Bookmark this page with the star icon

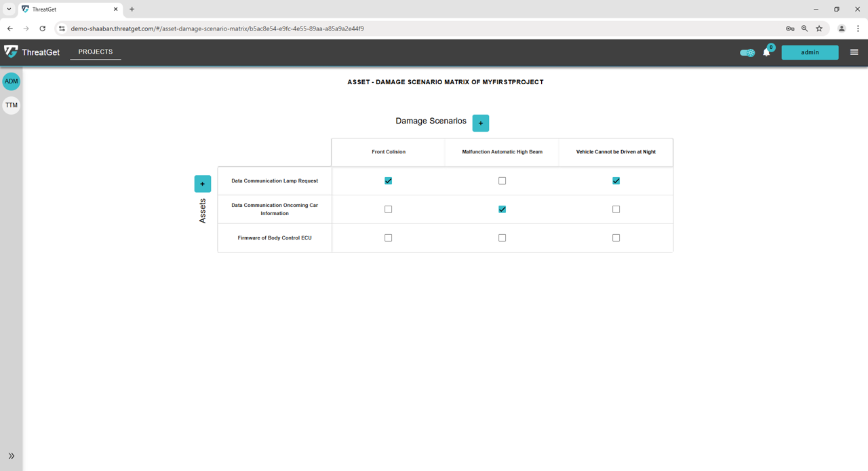coord(819,29)
